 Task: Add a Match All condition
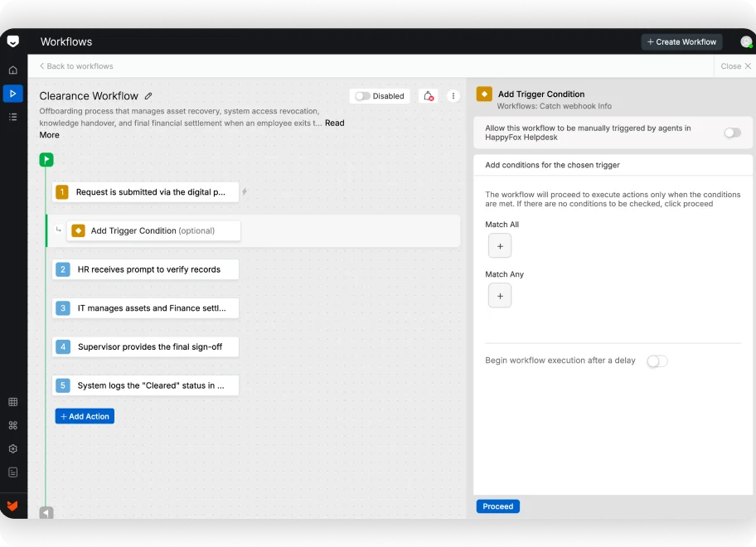[500, 246]
